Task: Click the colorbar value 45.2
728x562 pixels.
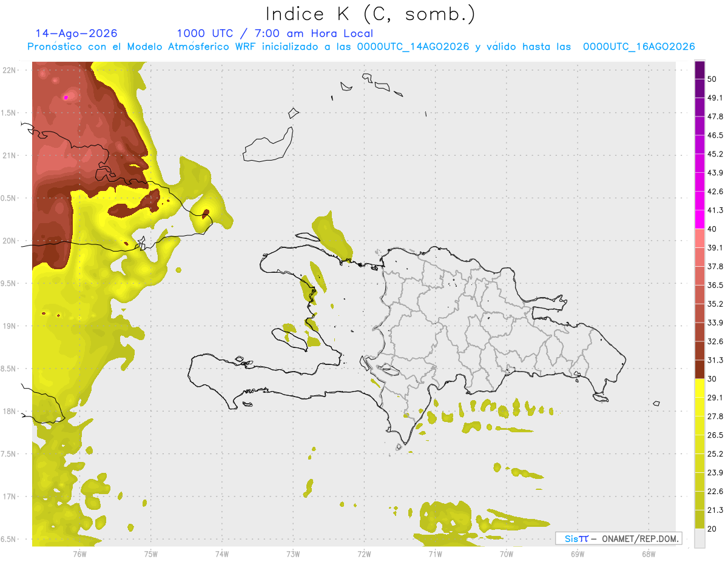Action: tap(715, 154)
